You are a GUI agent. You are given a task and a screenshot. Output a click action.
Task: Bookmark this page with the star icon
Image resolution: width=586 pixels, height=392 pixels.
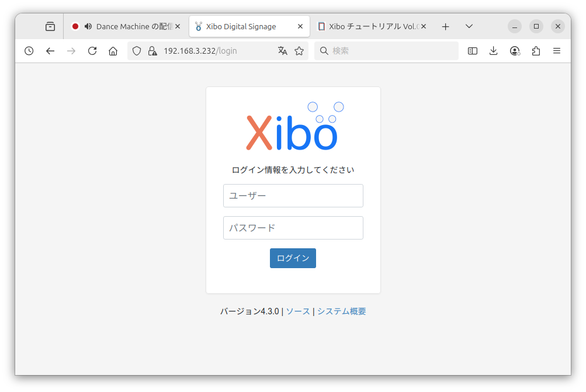[x=299, y=51]
